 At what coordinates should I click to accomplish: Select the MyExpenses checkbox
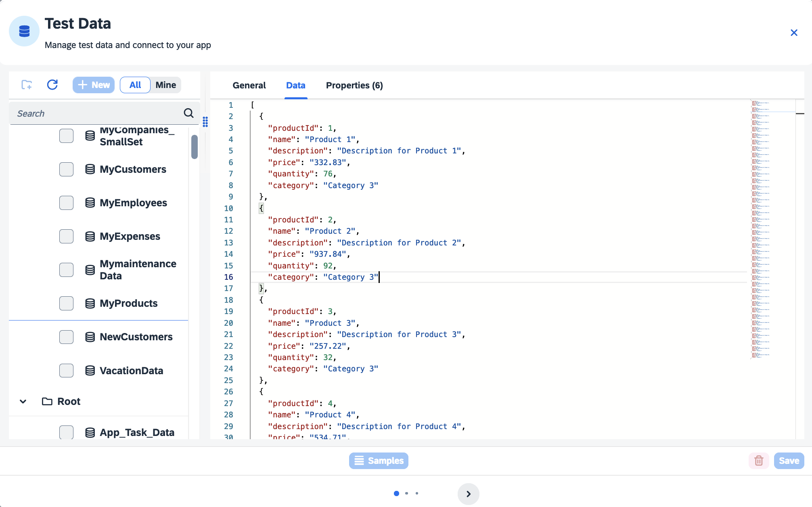66,236
